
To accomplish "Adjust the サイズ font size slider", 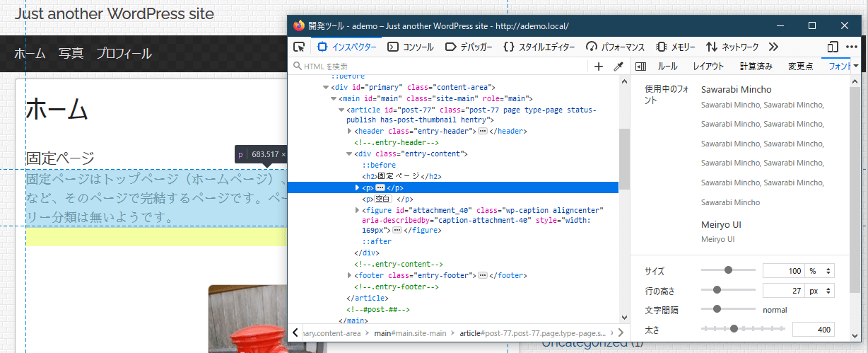I will (728, 270).
